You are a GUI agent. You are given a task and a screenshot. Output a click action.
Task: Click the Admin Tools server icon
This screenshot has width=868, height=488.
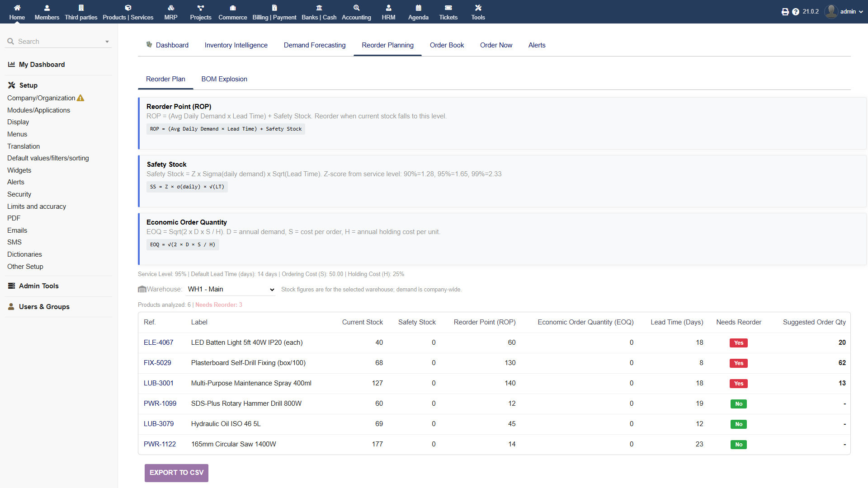pyautogui.click(x=12, y=286)
